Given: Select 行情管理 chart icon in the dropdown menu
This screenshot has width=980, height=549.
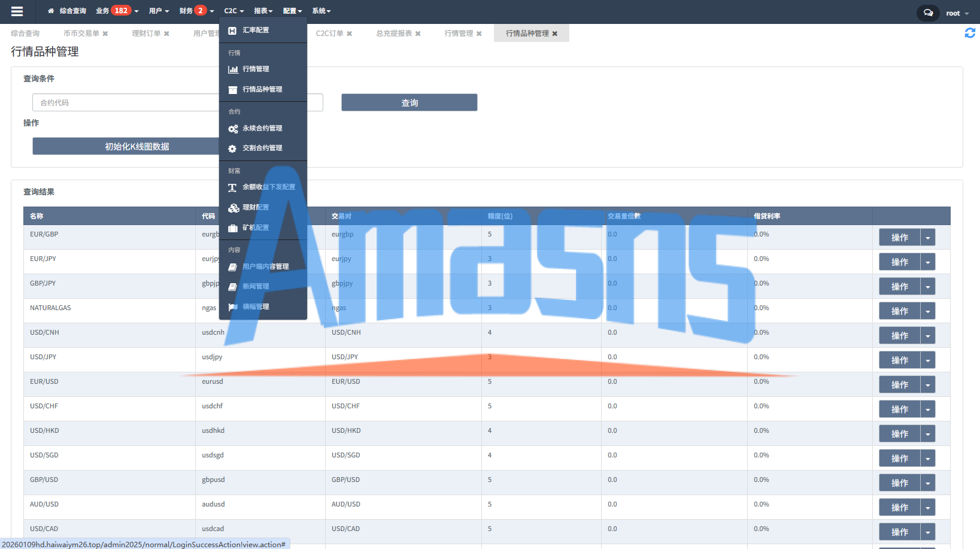Looking at the screenshot, I should click(233, 69).
